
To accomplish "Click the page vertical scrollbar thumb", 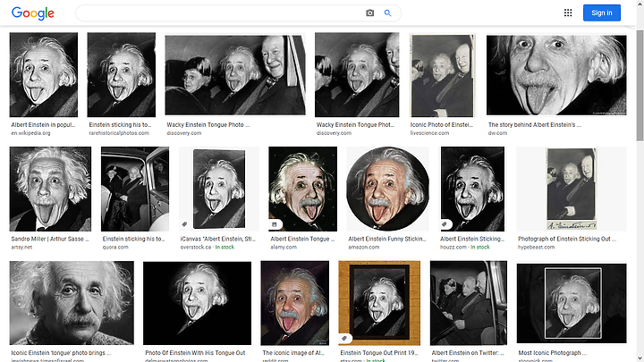I will [640, 86].
